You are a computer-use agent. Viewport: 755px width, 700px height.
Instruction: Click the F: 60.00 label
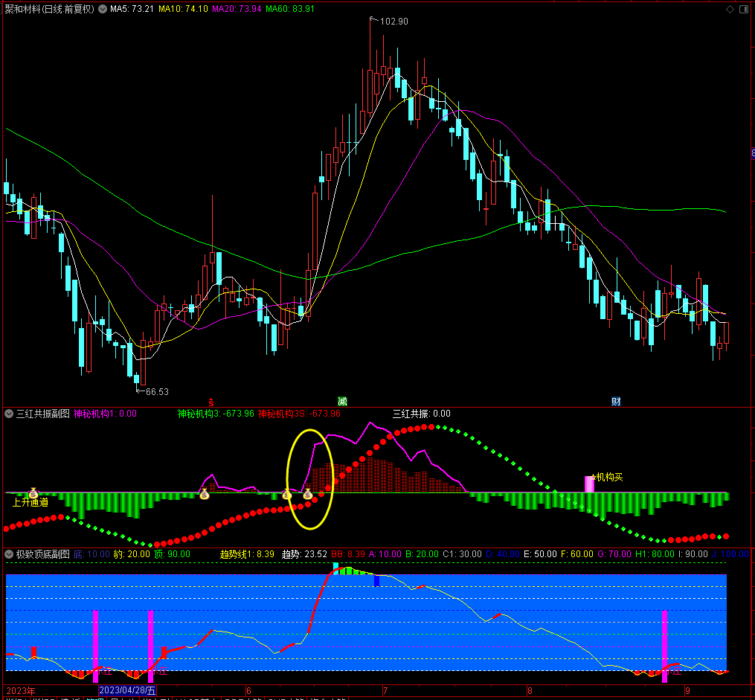pos(577,554)
